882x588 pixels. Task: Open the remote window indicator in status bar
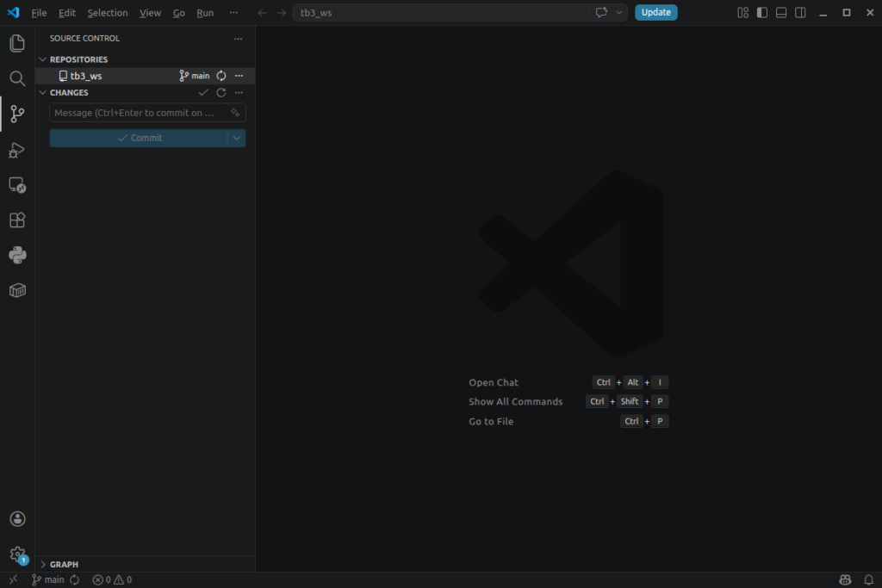pyautogui.click(x=13, y=579)
